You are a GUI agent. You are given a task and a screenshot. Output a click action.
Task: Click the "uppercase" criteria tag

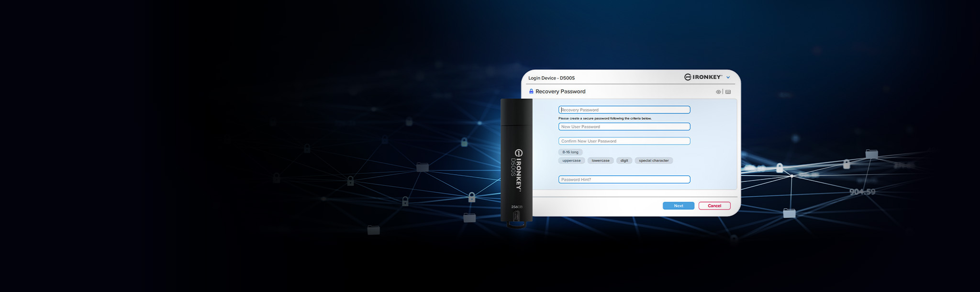[571, 161]
